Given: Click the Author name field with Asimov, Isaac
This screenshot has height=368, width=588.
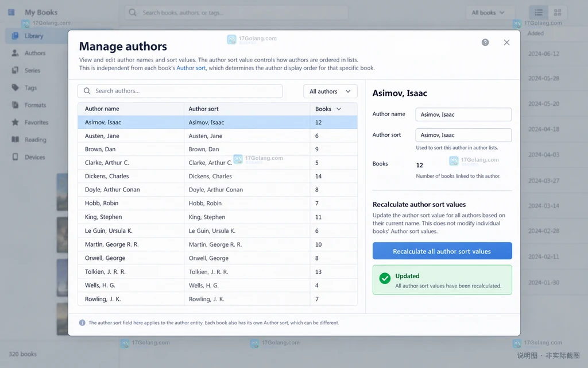Looking at the screenshot, I should pyautogui.click(x=463, y=114).
